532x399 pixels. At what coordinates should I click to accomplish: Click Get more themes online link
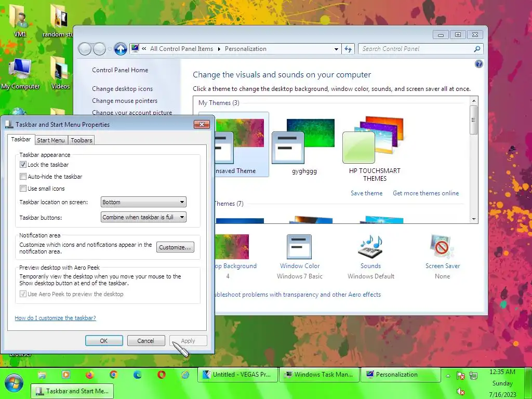tap(426, 193)
